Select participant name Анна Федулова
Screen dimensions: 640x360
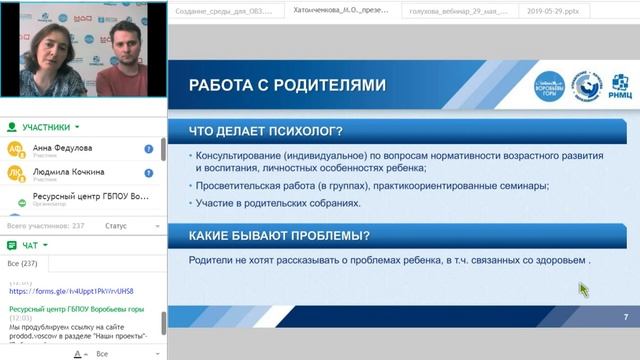click(62, 148)
